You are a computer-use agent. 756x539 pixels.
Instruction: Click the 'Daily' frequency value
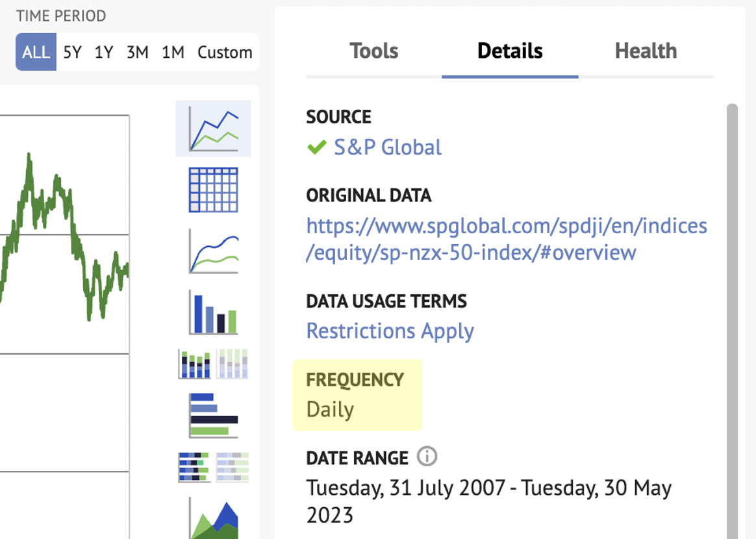(331, 409)
